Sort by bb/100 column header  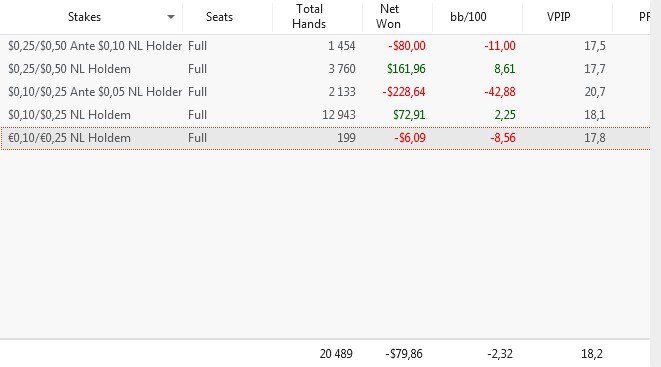[x=468, y=17]
